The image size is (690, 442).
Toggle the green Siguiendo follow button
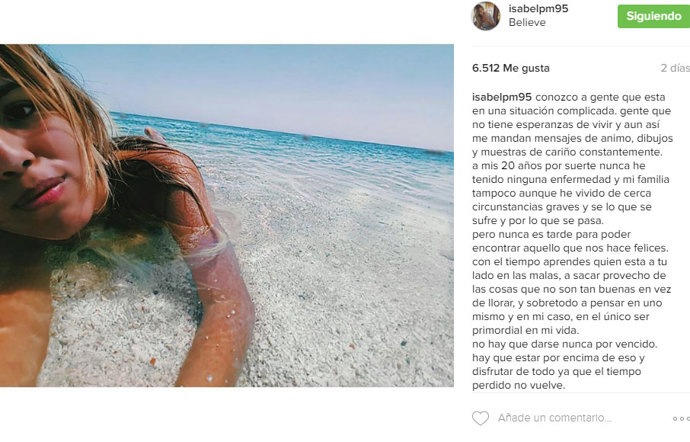pos(653,16)
